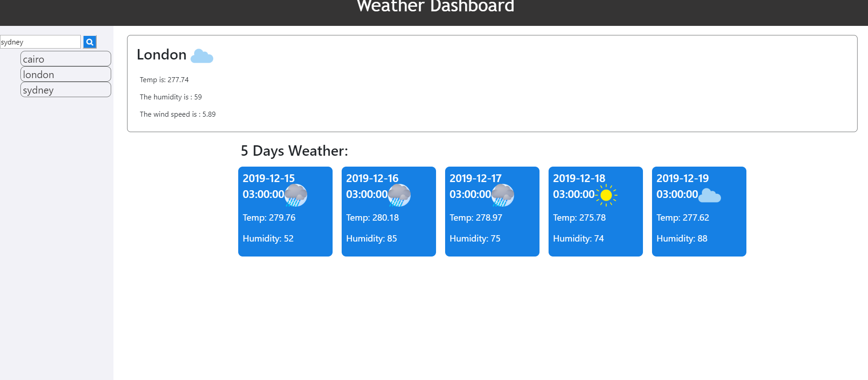Click the rain icon showing for December 15th
This screenshot has width=868, height=380.
tap(296, 195)
